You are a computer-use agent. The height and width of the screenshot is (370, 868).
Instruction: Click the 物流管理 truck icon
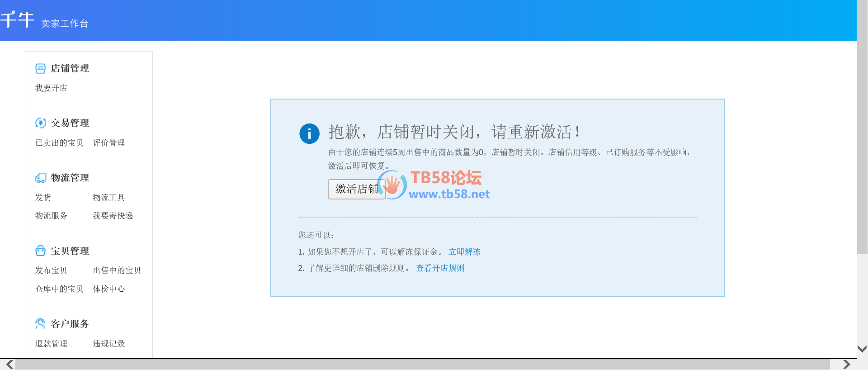[x=40, y=178]
